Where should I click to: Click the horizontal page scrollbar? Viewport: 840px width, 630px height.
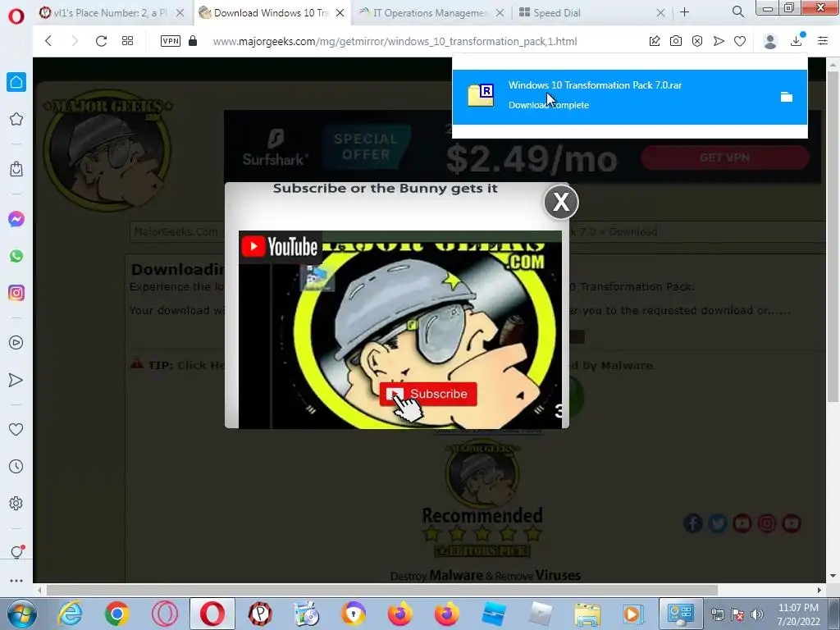(x=382, y=590)
